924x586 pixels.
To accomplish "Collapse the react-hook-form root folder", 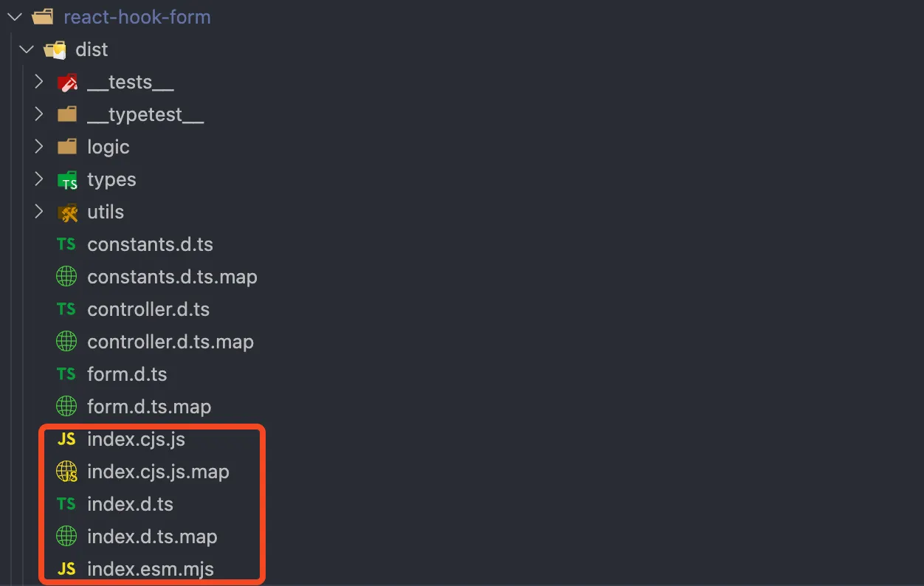I will pos(15,17).
